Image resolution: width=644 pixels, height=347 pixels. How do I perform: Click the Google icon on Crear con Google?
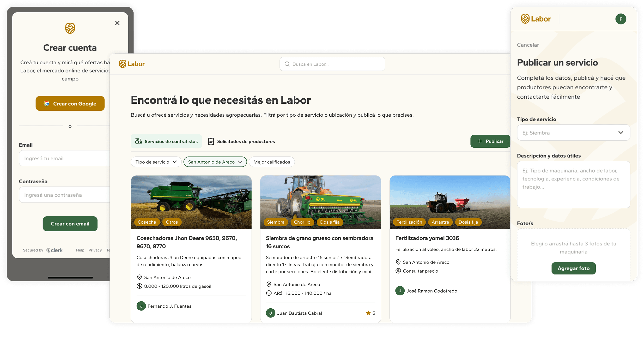[47, 103]
